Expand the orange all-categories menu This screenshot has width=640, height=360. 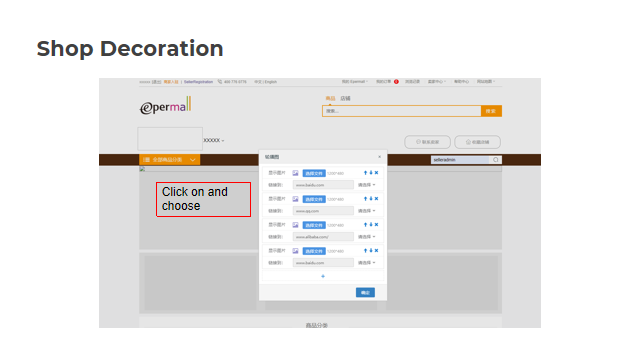[169, 160]
